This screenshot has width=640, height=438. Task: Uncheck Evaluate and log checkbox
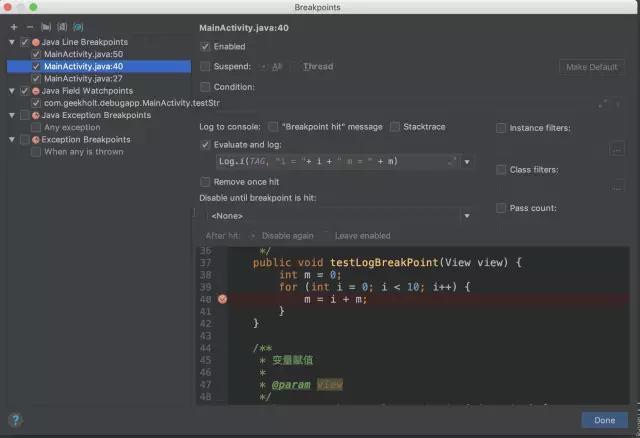pyautogui.click(x=205, y=145)
